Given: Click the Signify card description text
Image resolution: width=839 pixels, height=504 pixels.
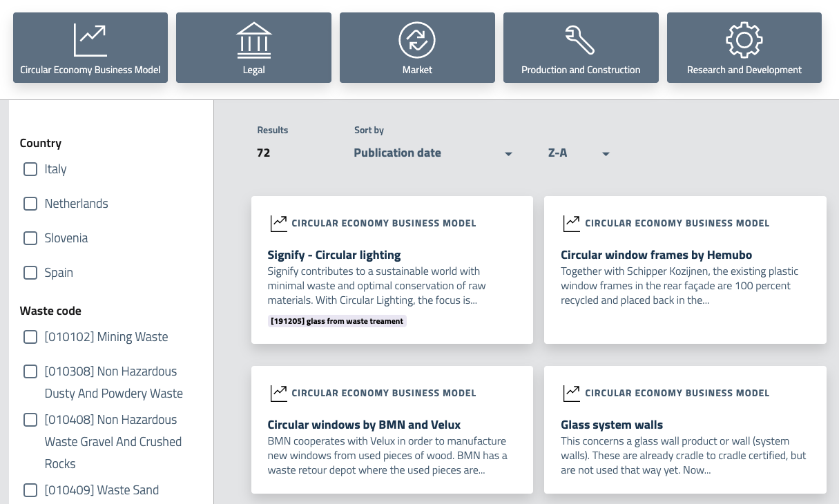Looking at the screenshot, I should coord(376,286).
